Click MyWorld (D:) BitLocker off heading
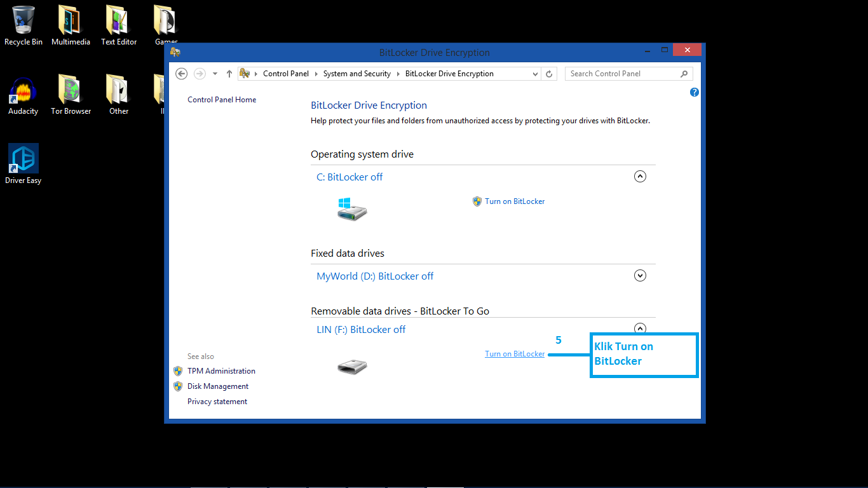The height and width of the screenshot is (488, 868). (375, 276)
